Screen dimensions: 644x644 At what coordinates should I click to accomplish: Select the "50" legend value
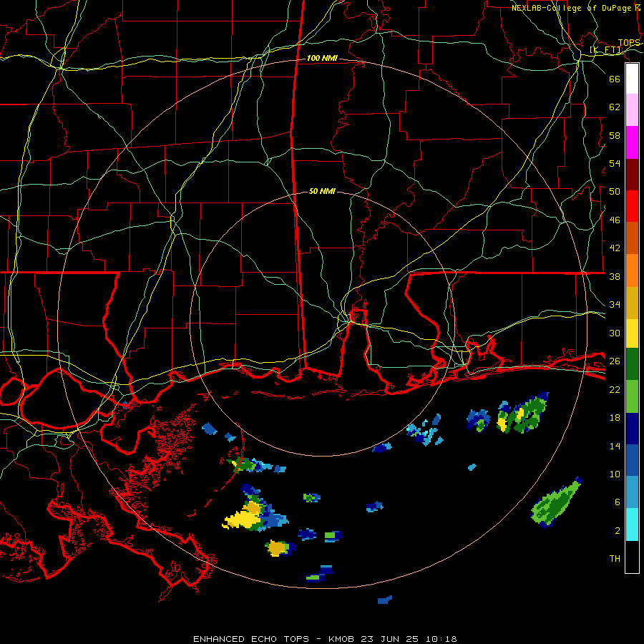(x=615, y=191)
